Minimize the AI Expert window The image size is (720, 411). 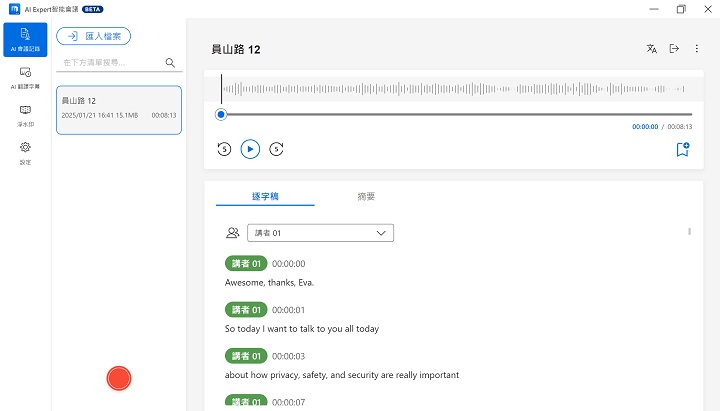(x=654, y=9)
